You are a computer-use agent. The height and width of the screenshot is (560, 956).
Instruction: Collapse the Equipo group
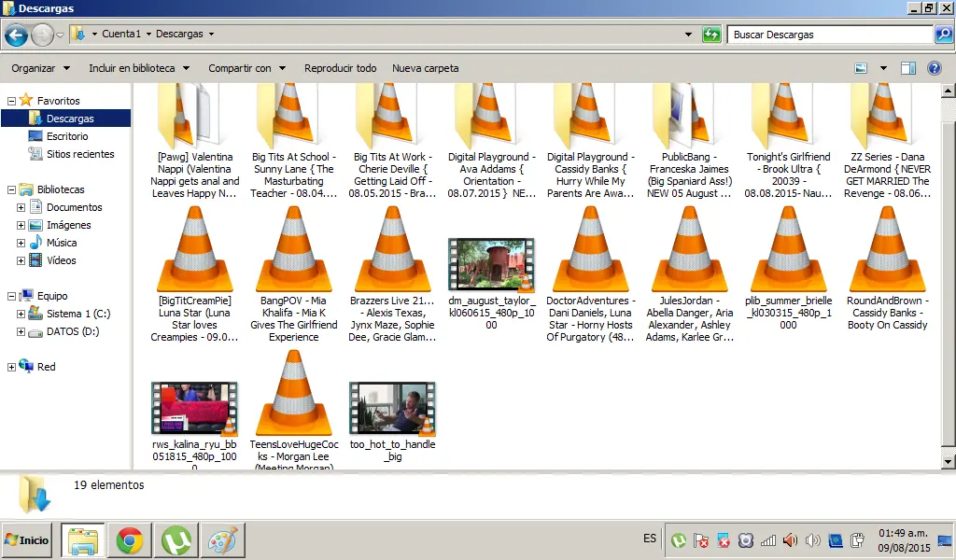[x=11, y=296]
